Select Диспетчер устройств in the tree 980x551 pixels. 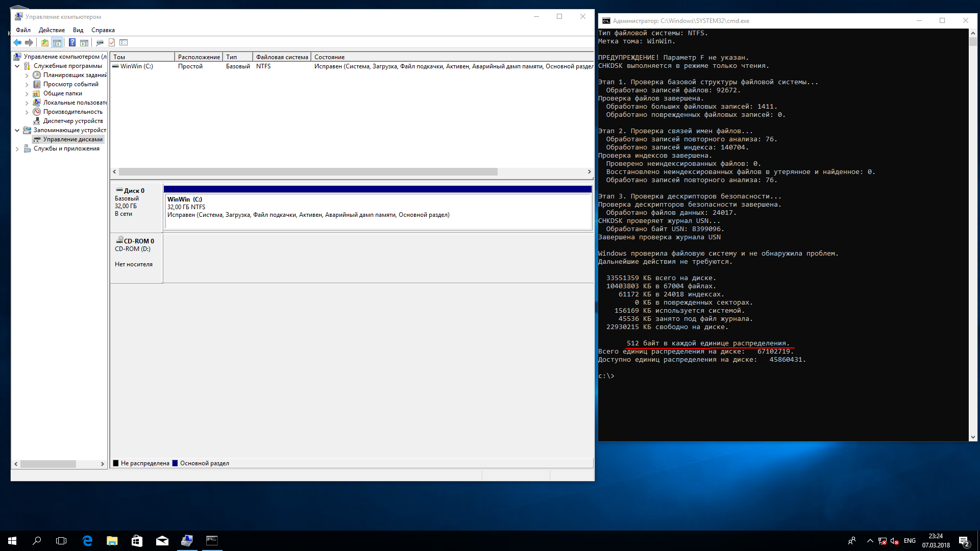[73, 121]
